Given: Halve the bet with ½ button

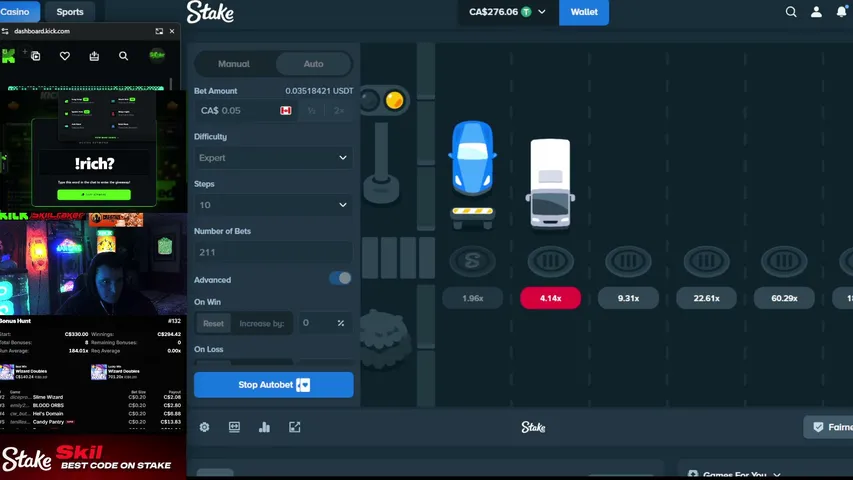Looking at the screenshot, I should (312, 110).
